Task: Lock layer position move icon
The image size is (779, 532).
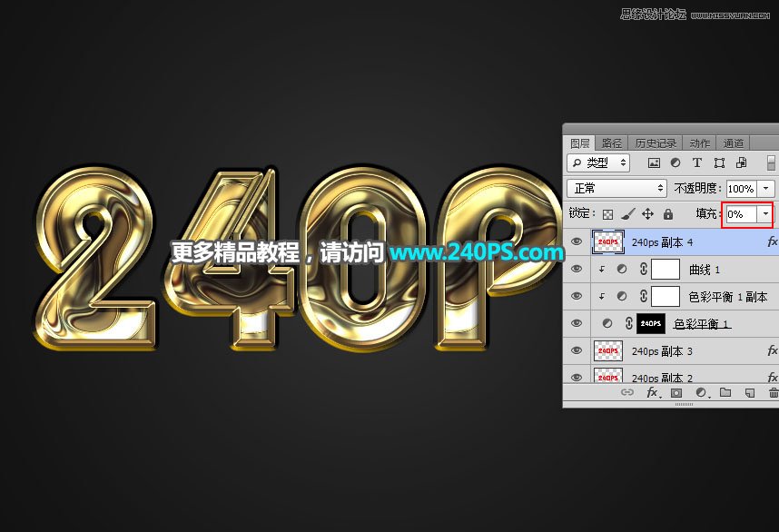Action: (x=647, y=214)
